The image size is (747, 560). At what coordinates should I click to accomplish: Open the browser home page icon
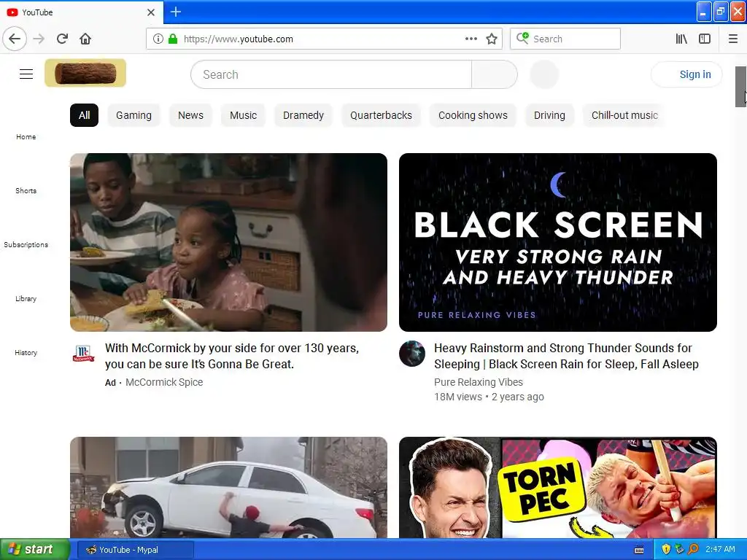point(85,39)
